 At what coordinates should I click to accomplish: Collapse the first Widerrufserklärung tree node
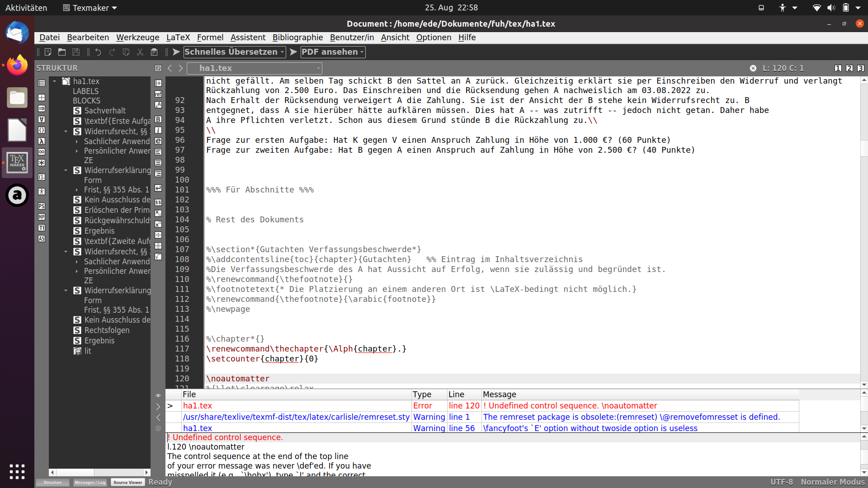point(66,170)
